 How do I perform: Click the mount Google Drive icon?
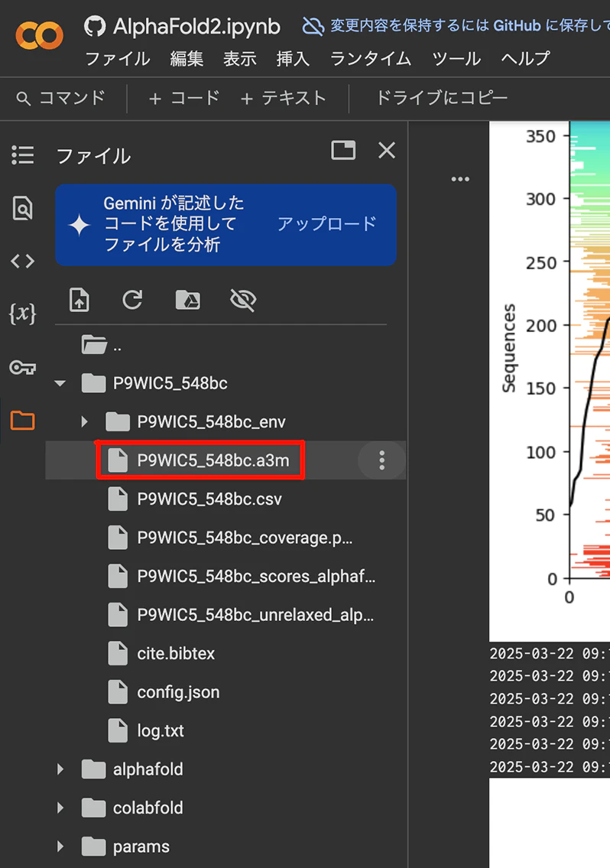(187, 300)
